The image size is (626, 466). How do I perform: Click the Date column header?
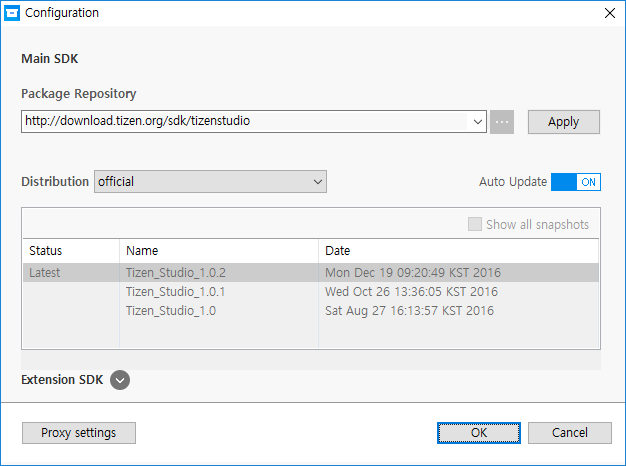[458, 251]
